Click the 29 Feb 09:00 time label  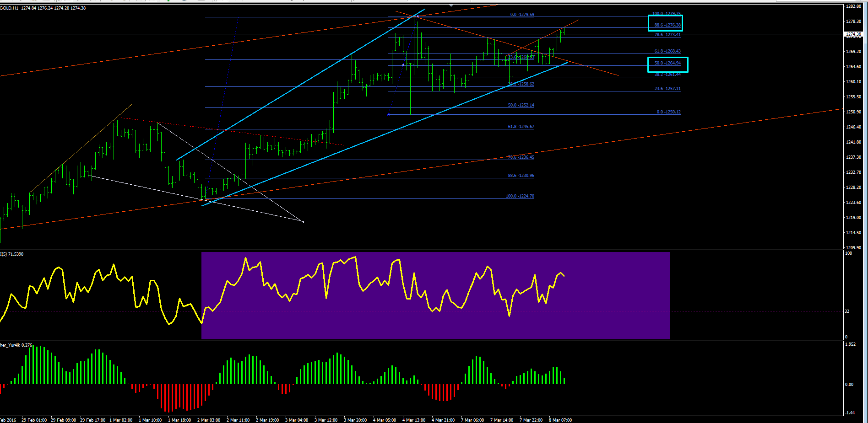(x=63, y=420)
